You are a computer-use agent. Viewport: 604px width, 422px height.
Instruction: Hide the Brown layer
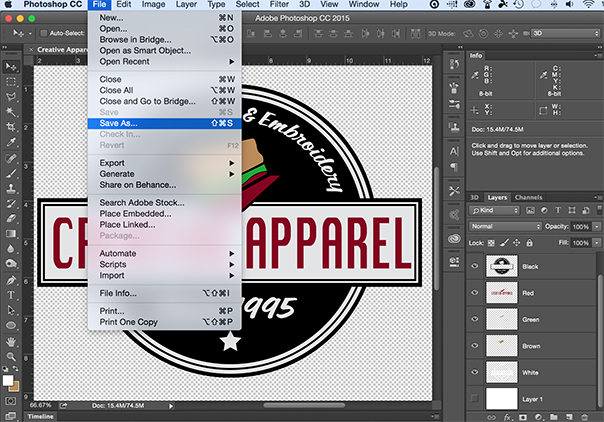tap(475, 345)
